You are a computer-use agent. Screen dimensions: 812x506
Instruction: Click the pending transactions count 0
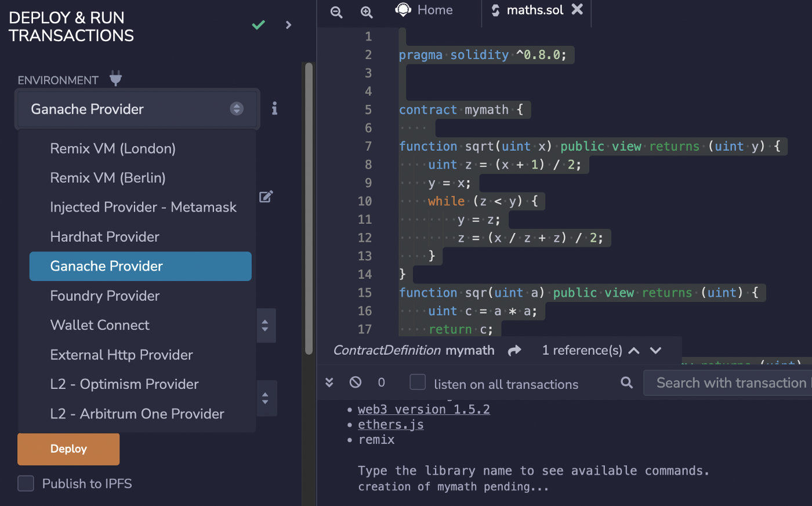(x=381, y=382)
